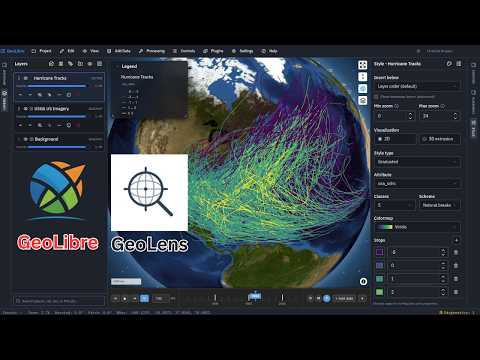This screenshot has height=360, width=480.
Task: Click the map info button at bottom right
Action: 363,282
